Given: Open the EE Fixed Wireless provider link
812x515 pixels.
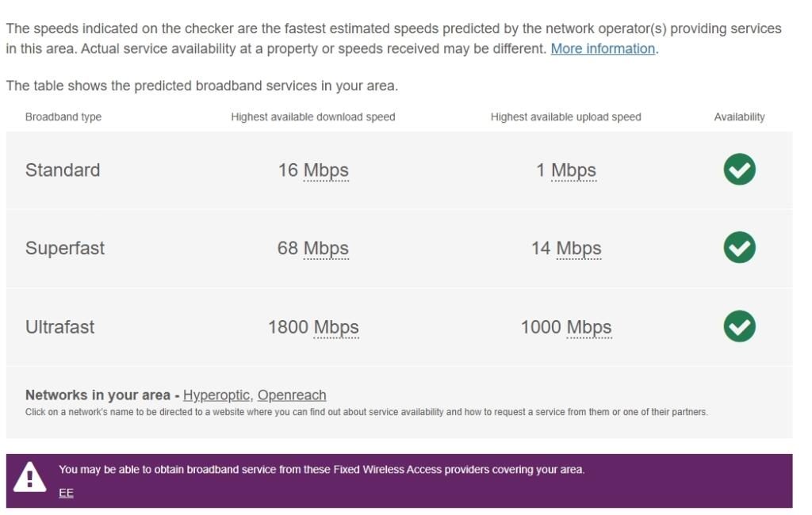Looking at the screenshot, I should click(x=66, y=493).
